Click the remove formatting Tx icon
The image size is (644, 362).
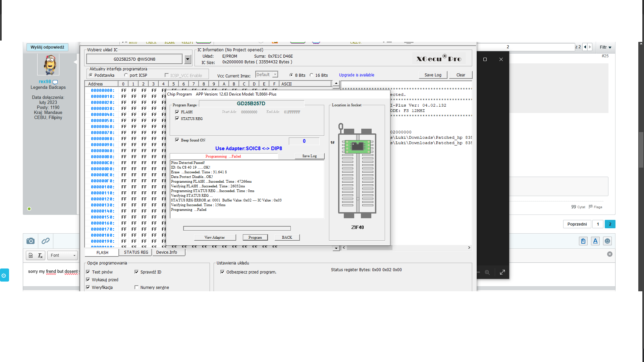pyautogui.click(x=40, y=255)
